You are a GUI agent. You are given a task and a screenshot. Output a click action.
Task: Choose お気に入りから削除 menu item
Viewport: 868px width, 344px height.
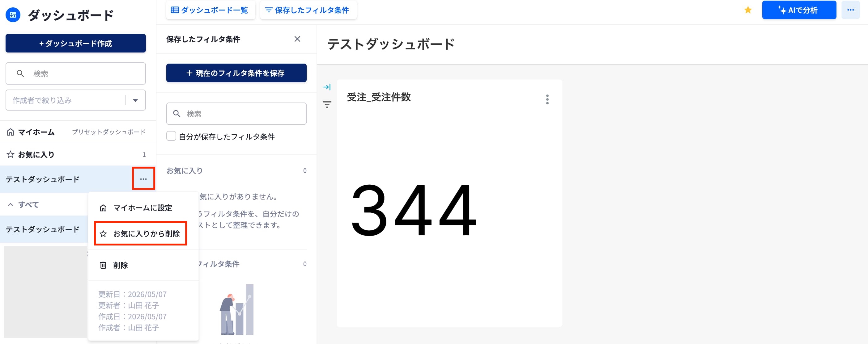pos(141,233)
